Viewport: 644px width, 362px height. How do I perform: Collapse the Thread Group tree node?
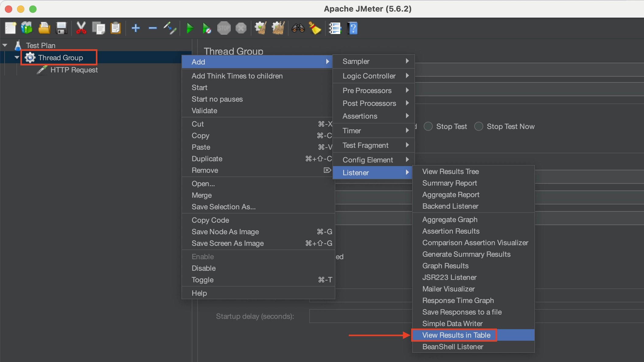[17, 57]
